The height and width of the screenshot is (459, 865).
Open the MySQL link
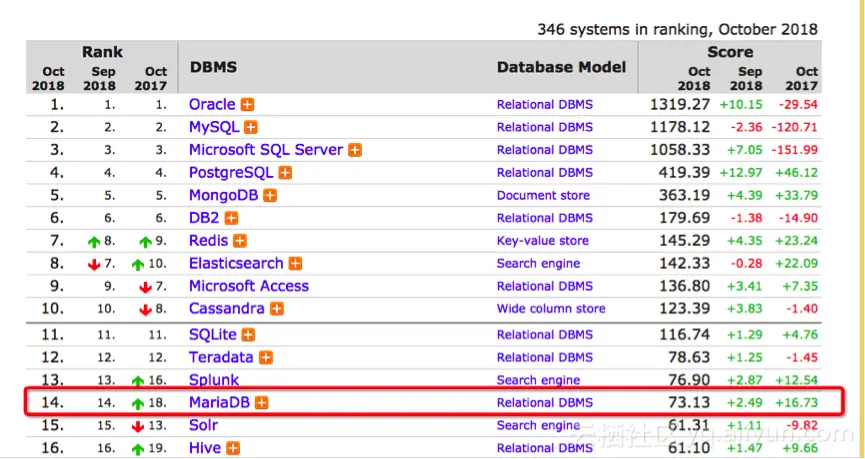(x=214, y=127)
